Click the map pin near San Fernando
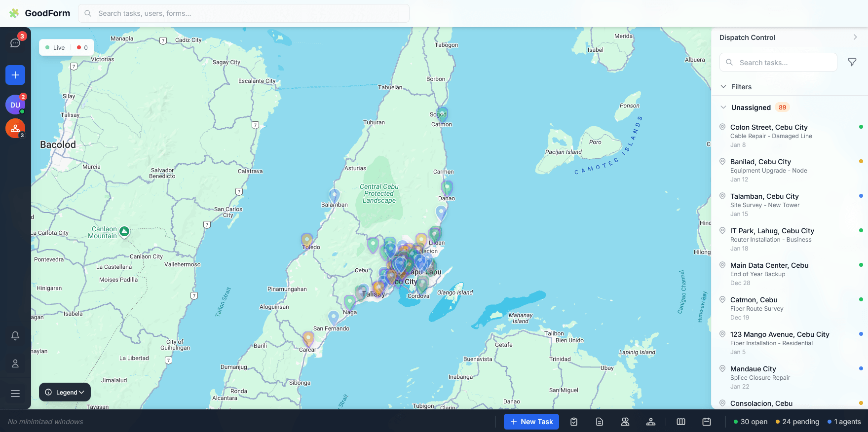868x432 pixels. pyautogui.click(x=334, y=317)
